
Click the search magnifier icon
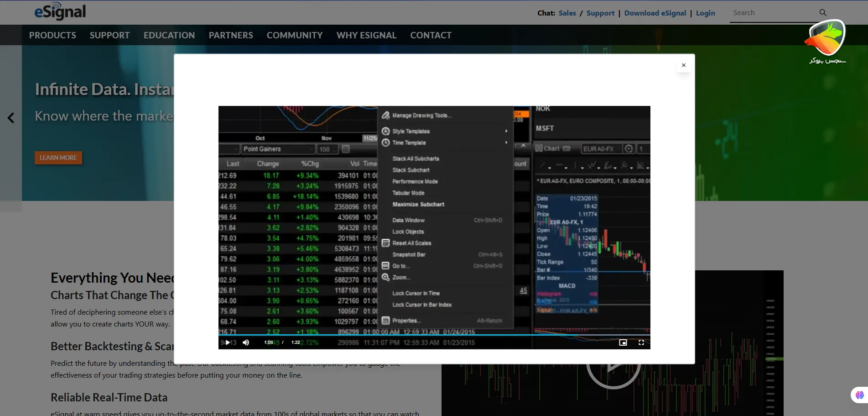tap(822, 13)
